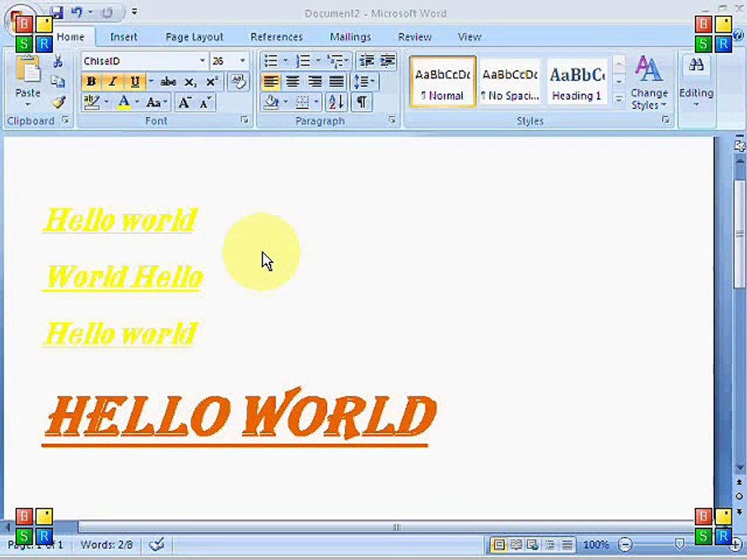Open Change Styles menu
747x560 pixels.
tap(648, 82)
